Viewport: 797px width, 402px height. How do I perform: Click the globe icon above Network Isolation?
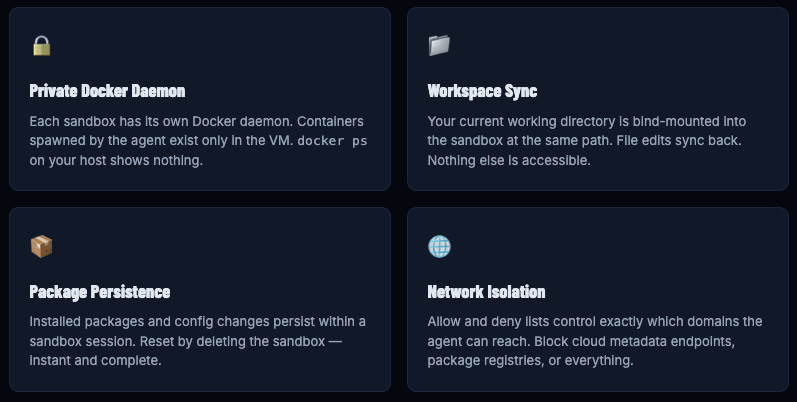click(439, 247)
